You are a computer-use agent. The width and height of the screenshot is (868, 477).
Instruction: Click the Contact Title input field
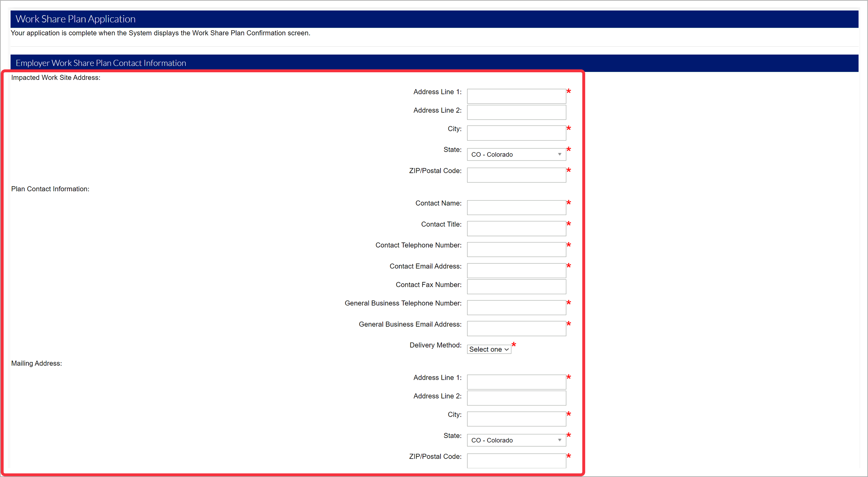516,228
